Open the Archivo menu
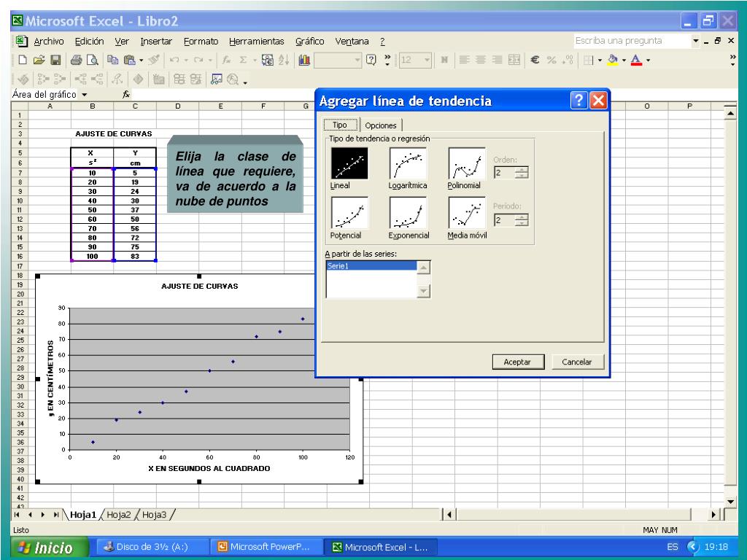747x560 pixels. [49, 42]
